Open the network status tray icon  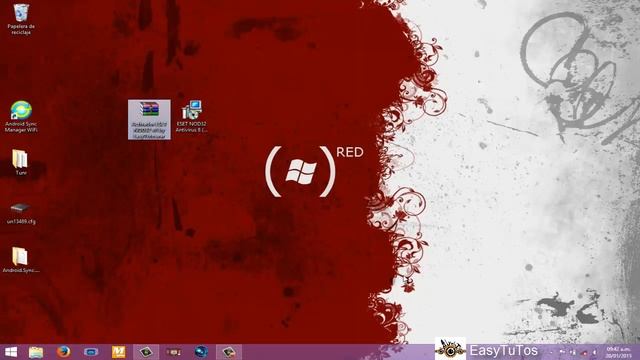point(573,352)
